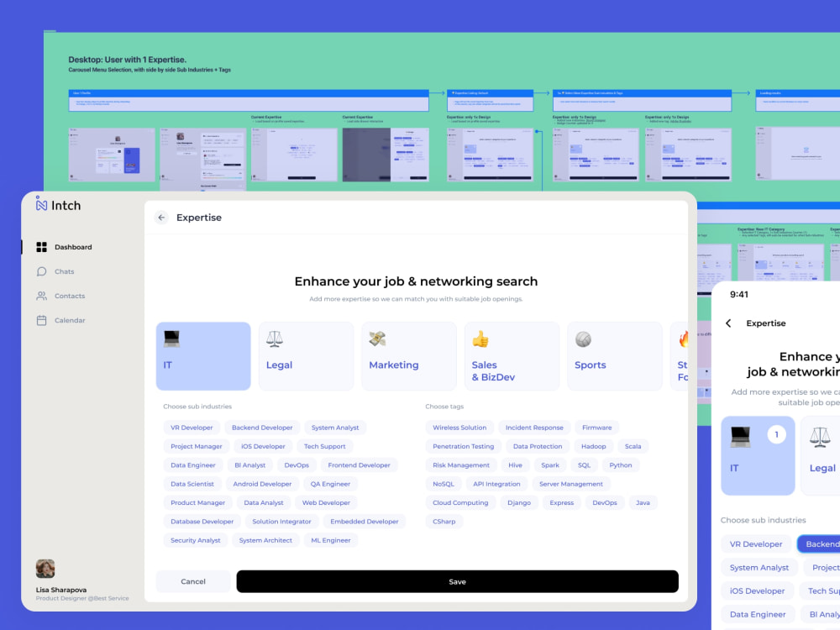Click Lisa Sharapova's avatar photo
Screen dimensions: 840x630
click(x=45, y=569)
